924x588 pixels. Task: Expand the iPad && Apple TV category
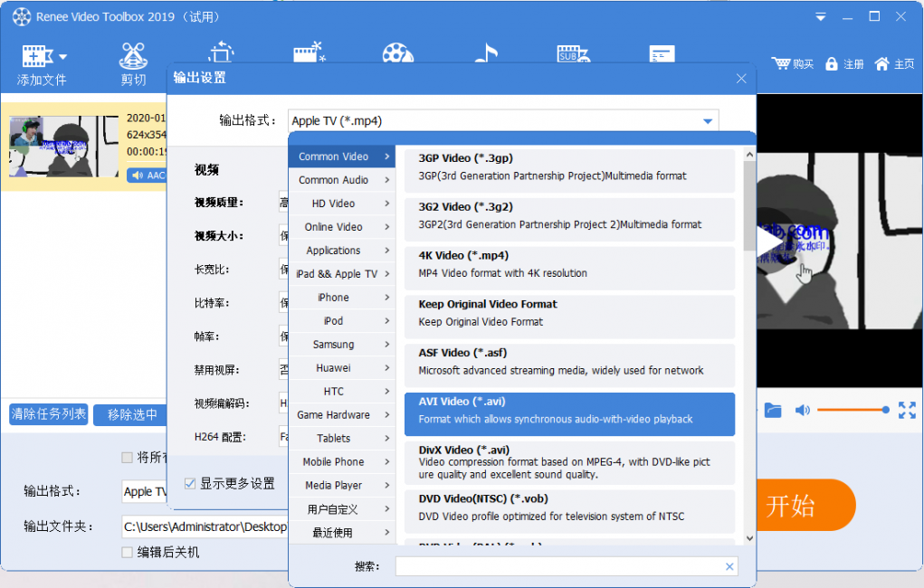(342, 274)
